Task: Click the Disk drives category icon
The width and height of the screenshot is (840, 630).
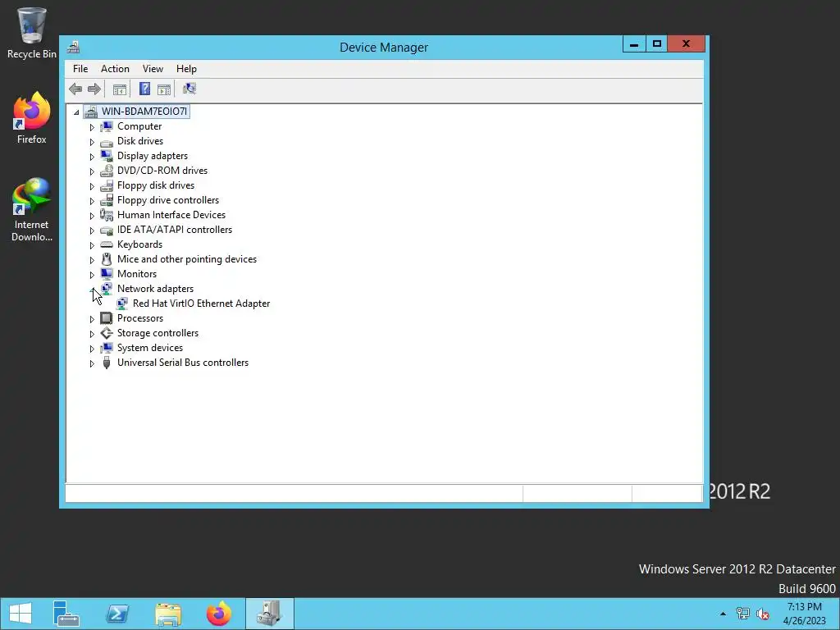Action: coord(107,141)
